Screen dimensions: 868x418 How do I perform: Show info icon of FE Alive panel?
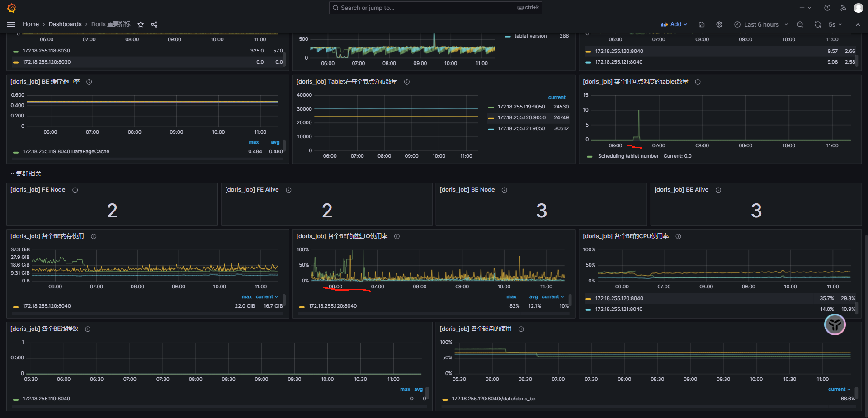(288, 190)
